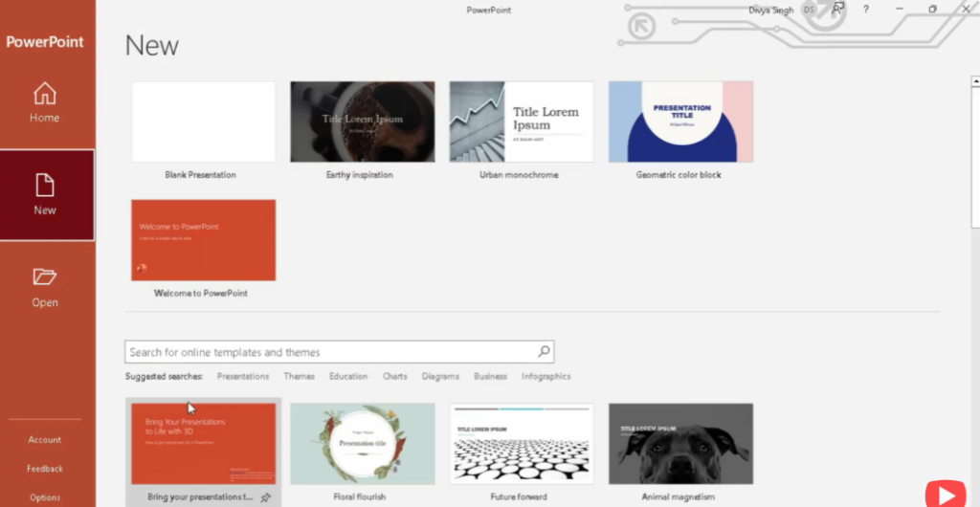Viewport: 980px width, 507px height.
Task: Select the New label in sidebar
Action: [x=44, y=209]
